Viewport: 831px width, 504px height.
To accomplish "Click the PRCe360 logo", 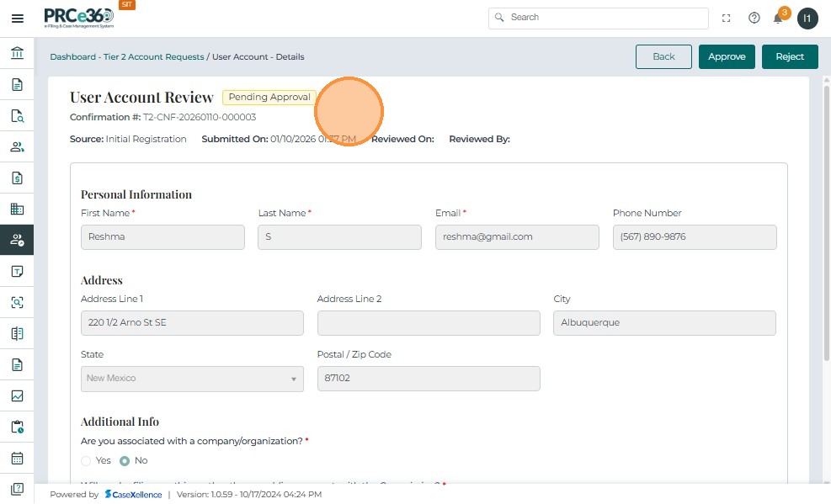I will (79, 18).
